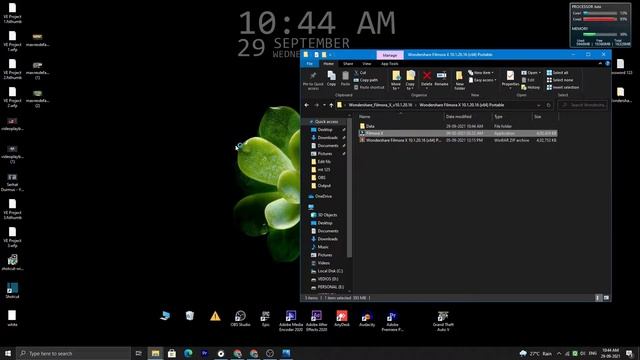This screenshot has width=640, height=360.
Task: Select Adobe Media Encoder 2020 desktop icon
Action: [291, 321]
